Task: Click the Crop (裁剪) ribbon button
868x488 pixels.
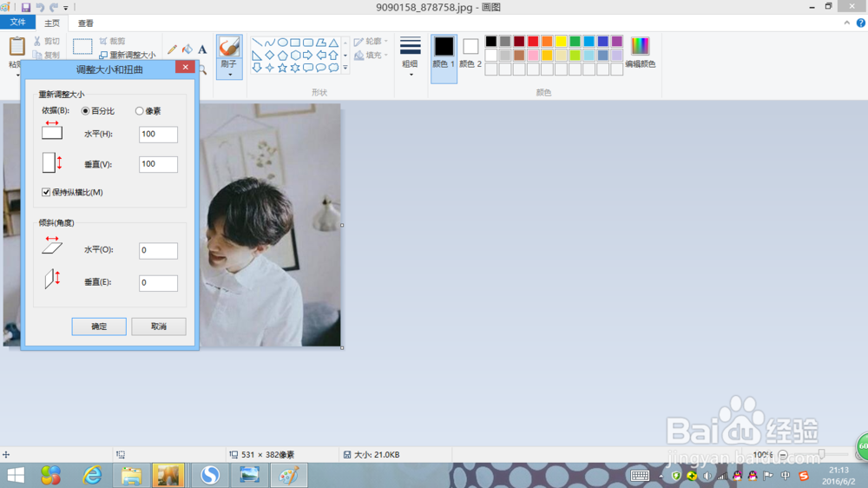Action: pos(112,41)
